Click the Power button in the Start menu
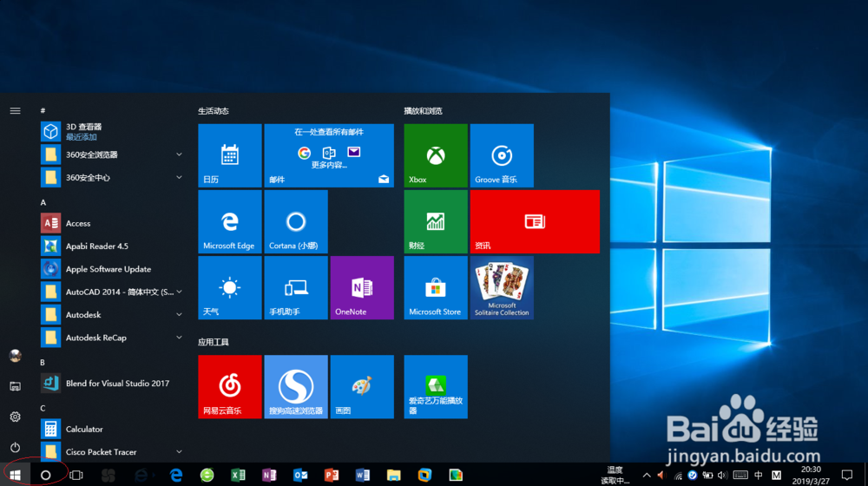Screen dimensions: 868x486 click(15, 447)
